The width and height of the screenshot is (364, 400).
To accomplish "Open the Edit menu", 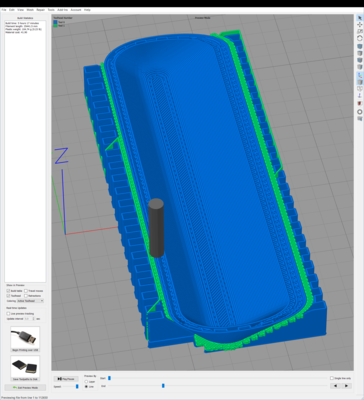I will click(12, 10).
